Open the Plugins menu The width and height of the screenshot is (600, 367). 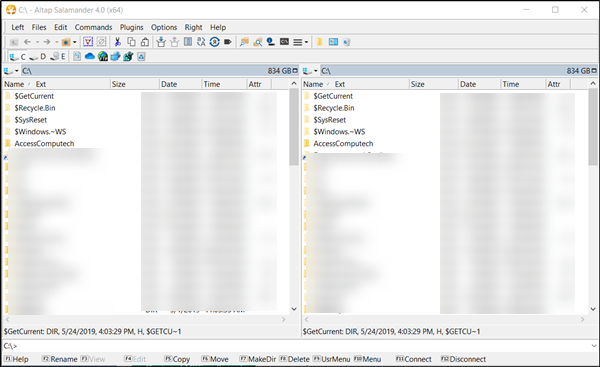(x=131, y=27)
